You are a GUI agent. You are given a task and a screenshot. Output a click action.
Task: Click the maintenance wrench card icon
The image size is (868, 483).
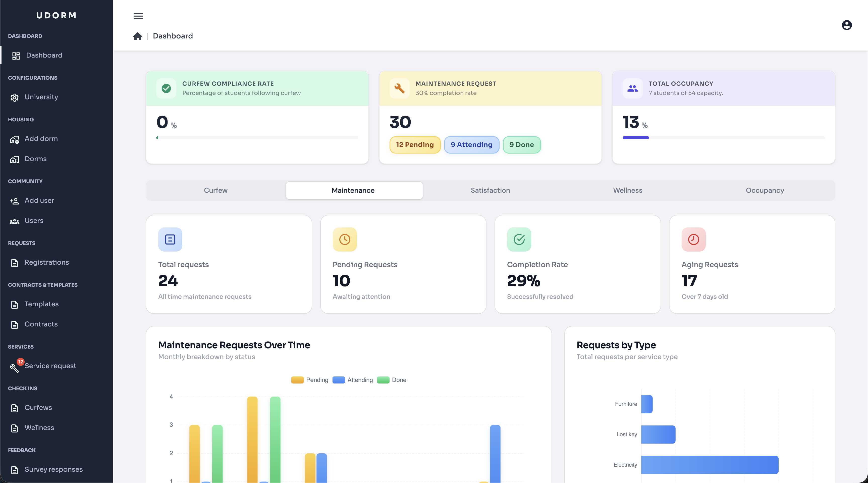point(399,88)
